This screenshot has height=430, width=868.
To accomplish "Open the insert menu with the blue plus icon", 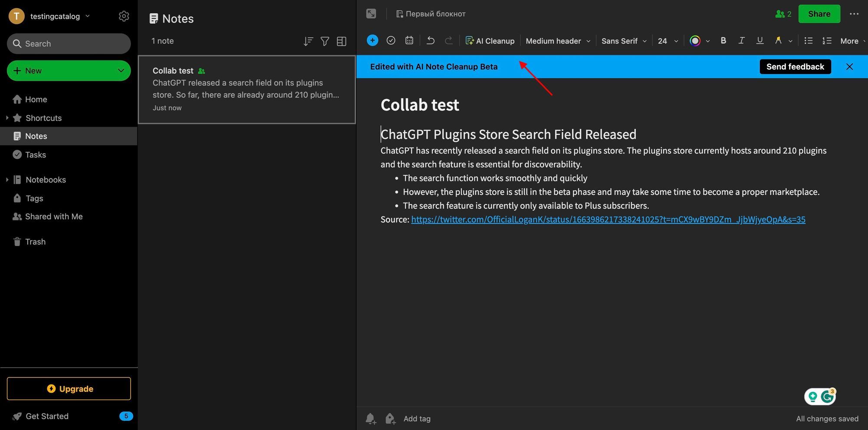I will (x=372, y=40).
